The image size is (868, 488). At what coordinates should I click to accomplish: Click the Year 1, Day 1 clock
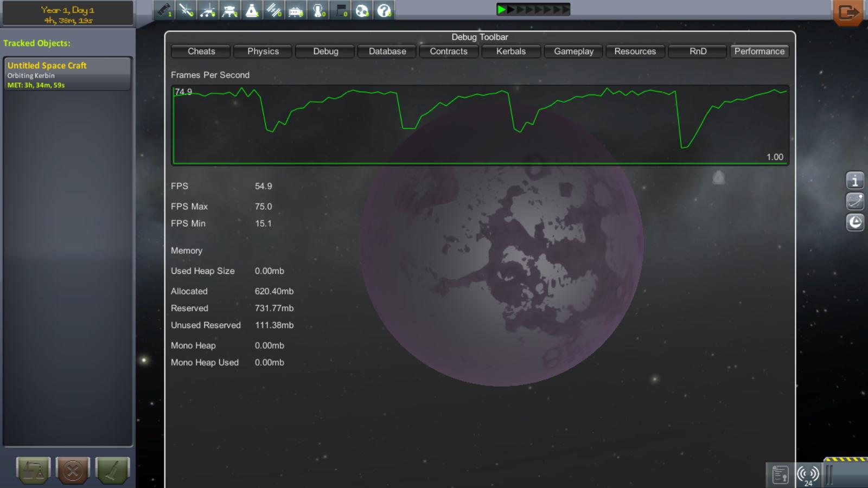pos(68,15)
